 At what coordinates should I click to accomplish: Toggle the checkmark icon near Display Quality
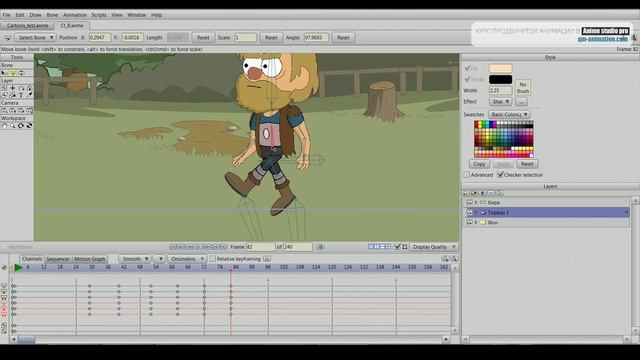click(397, 247)
